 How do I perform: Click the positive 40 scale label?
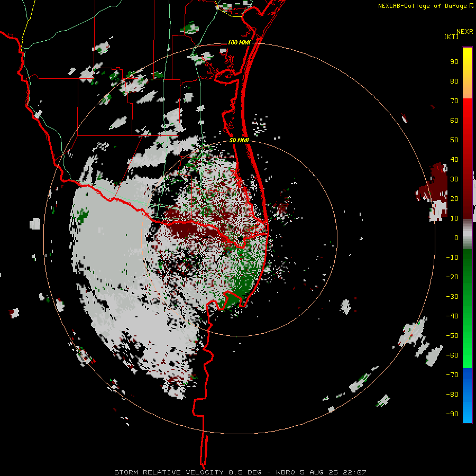pyautogui.click(x=454, y=160)
